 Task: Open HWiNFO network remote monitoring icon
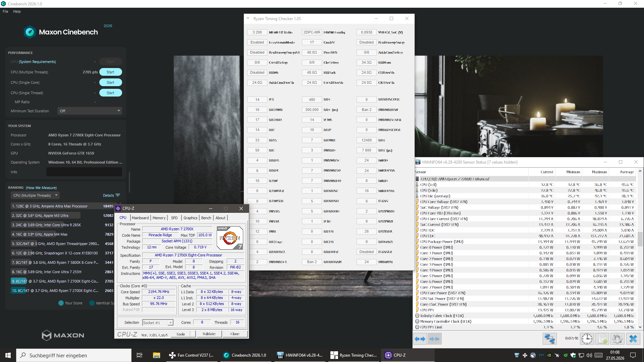[549, 339]
